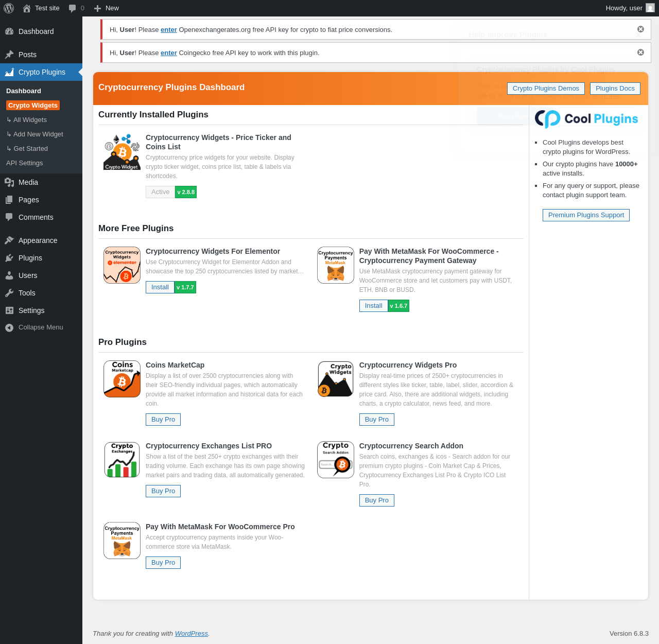Select Dashboard submenu under Crypto Plugins
Viewport: 659px width, 644px height.
tap(24, 91)
